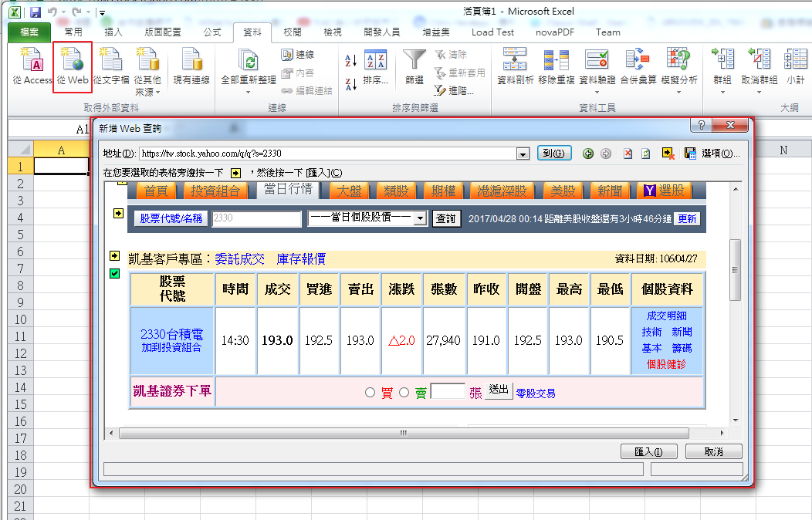Select the yellow arrow beside the search bar table
This screenshot has height=520, width=812.
point(118,213)
